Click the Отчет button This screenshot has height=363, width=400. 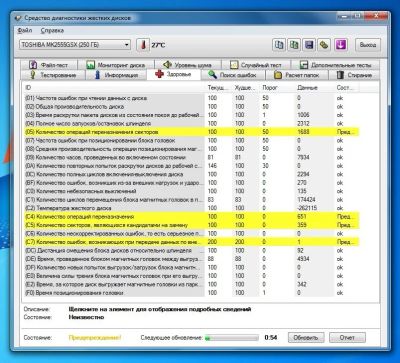pyautogui.click(x=347, y=337)
